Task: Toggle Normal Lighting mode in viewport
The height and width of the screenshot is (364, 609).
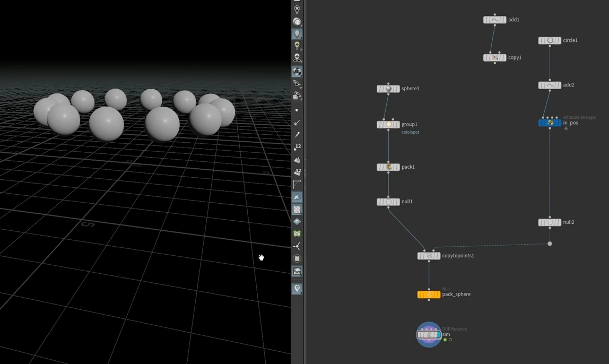Action: tap(297, 34)
